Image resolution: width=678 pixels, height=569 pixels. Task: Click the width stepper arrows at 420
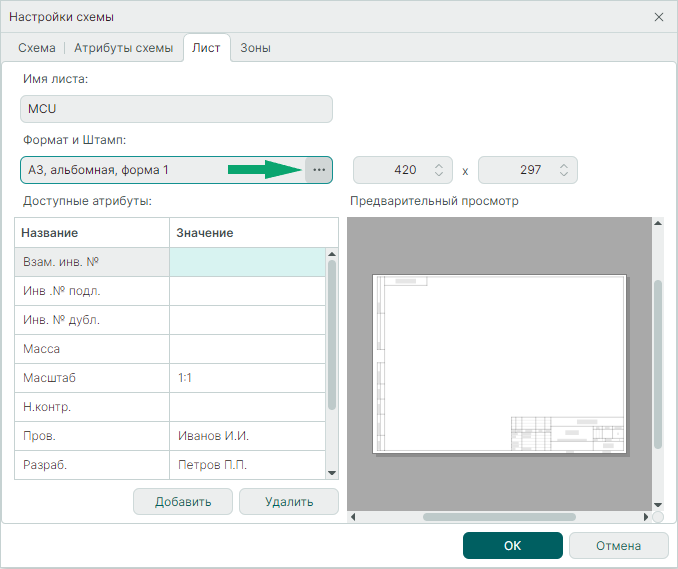[x=438, y=170]
